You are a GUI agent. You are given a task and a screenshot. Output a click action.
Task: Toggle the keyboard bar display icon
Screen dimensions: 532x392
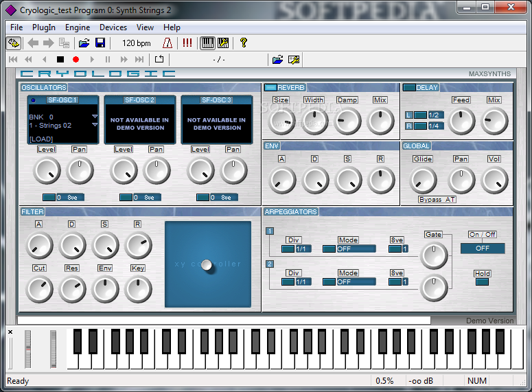click(x=207, y=43)
